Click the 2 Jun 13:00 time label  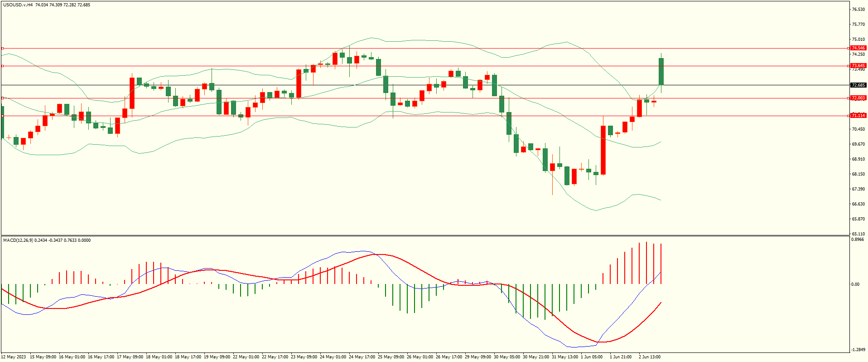pos(649,357)
